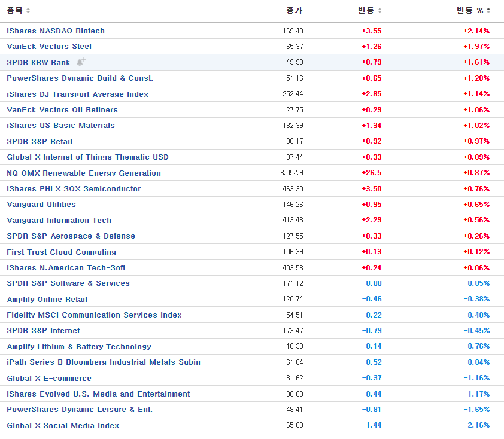Viewport: 504px width, 439px height.
Task: Sort by the 변동 column arrows
Action: click(x=379, y=11)
